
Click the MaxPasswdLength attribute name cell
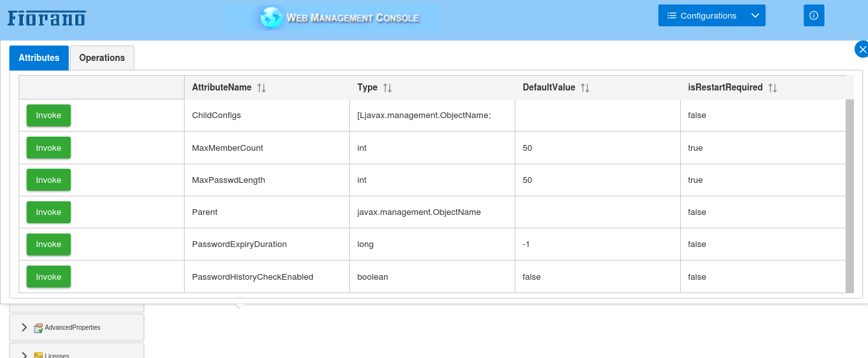click(267, 180)
